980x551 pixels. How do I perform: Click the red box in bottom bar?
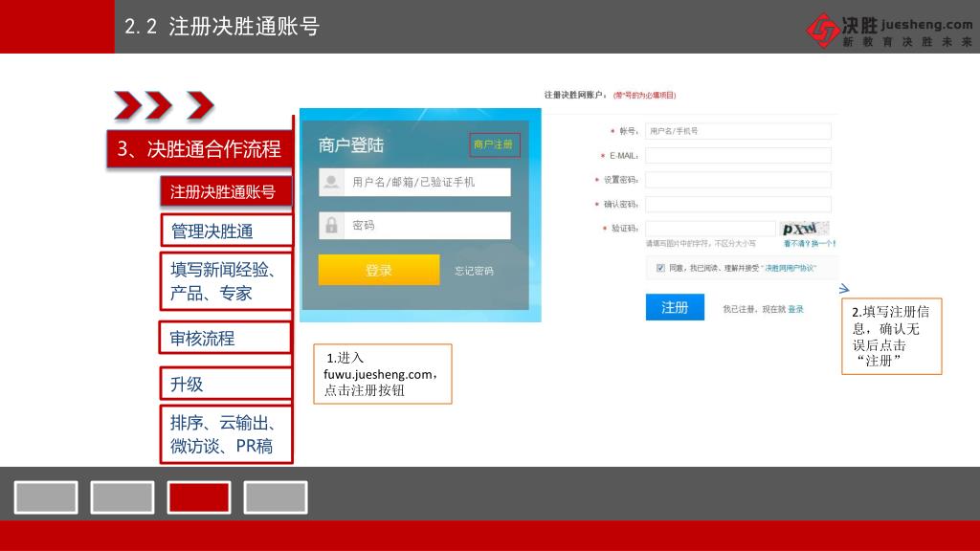click(199, 497)
